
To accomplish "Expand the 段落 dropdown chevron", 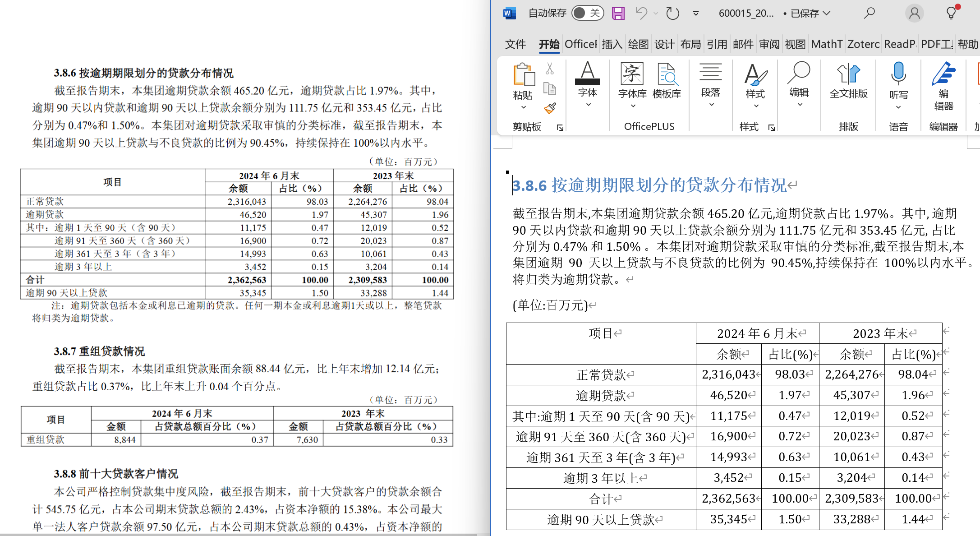I will pos(711,105).
